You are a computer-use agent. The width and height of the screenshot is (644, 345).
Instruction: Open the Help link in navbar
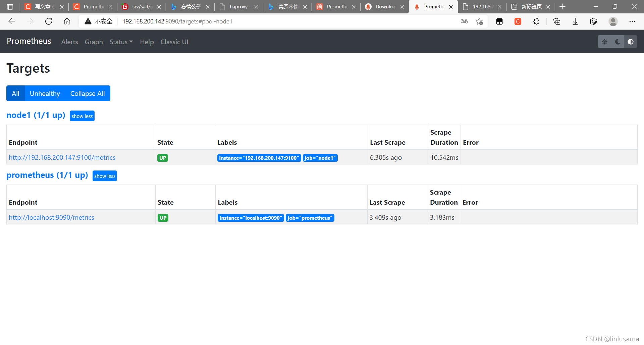(x=147, y=42)
